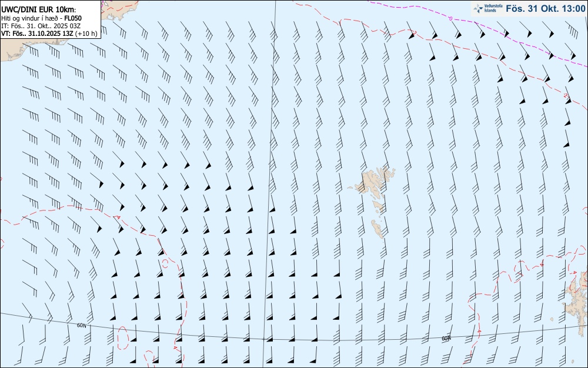588x368 pixels.
Task: Click the southernmost Faroe island Suðuroy
Action: (x=377, y=229)
